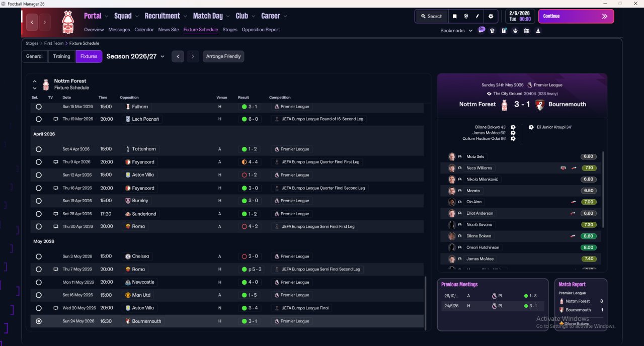
Task: Open the Club dropdown menu
Action: tap(245, 16)
